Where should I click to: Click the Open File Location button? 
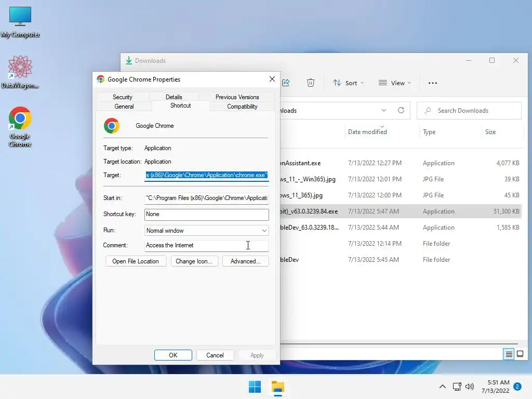pos(136,261)
